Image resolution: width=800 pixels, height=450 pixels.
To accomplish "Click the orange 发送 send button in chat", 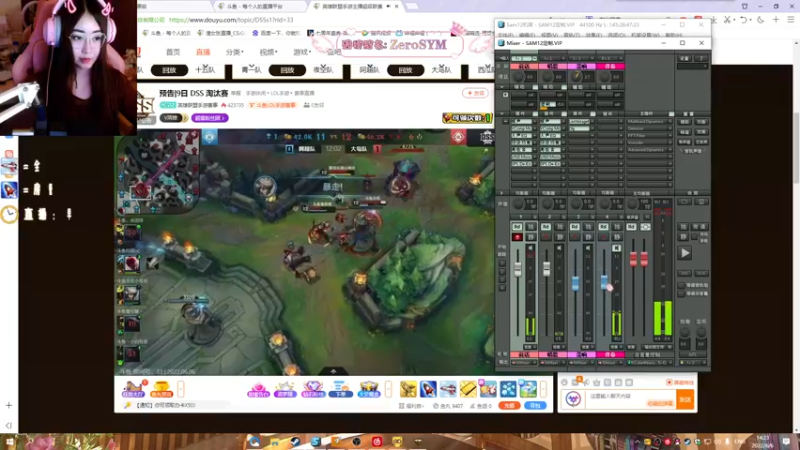I will [685, 399].
